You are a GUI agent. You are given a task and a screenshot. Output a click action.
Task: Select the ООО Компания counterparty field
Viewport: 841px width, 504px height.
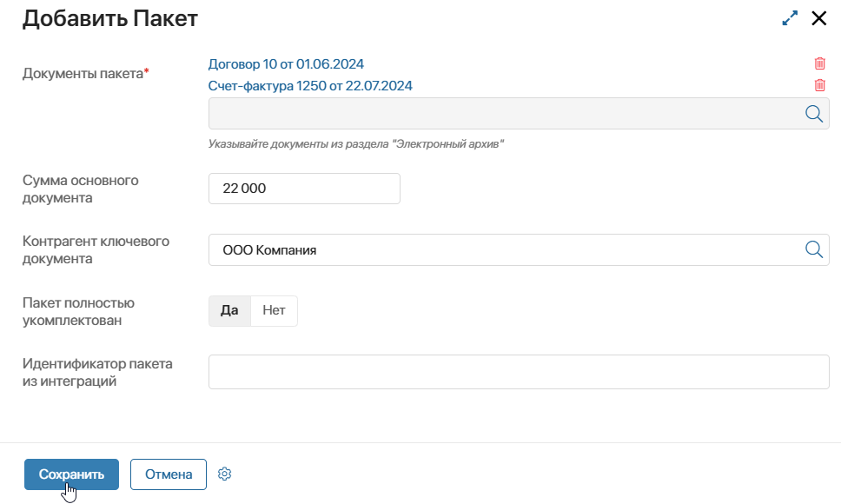[x=504, y=249]
